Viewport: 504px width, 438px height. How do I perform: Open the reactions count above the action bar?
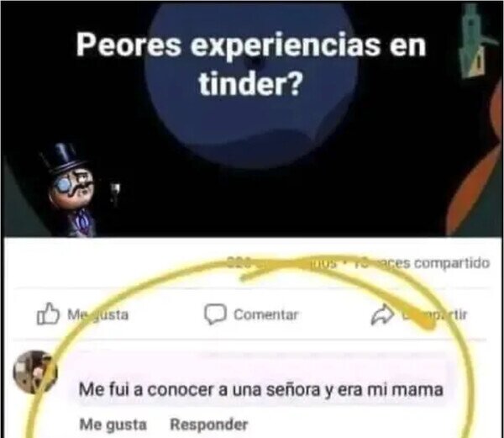(x=238, y=263)
